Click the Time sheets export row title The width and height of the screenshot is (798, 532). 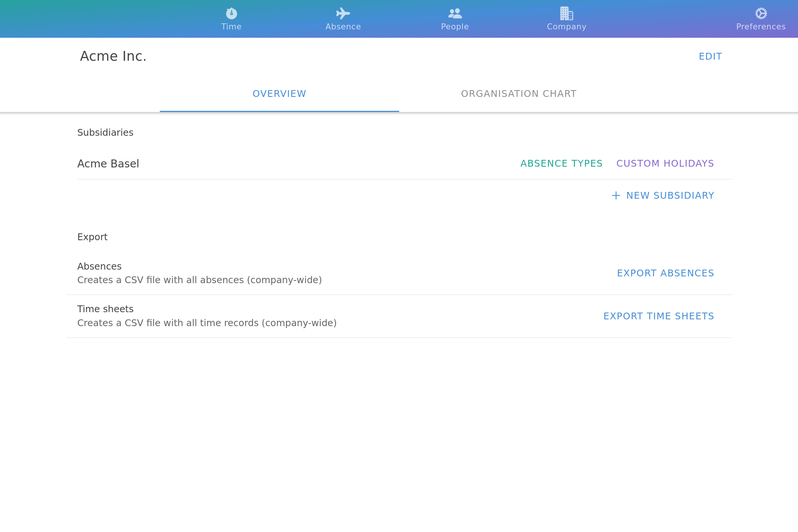[x=105, y=309]
